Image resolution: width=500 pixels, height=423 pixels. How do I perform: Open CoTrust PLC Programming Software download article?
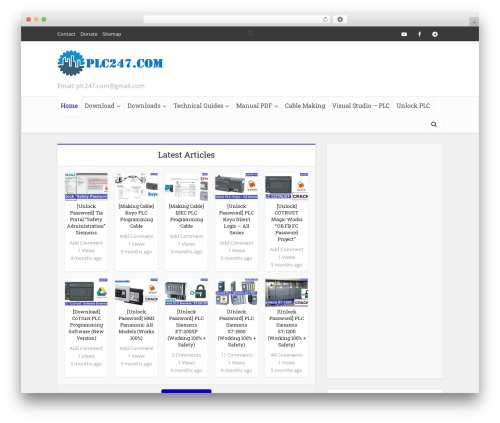(86, 325)
